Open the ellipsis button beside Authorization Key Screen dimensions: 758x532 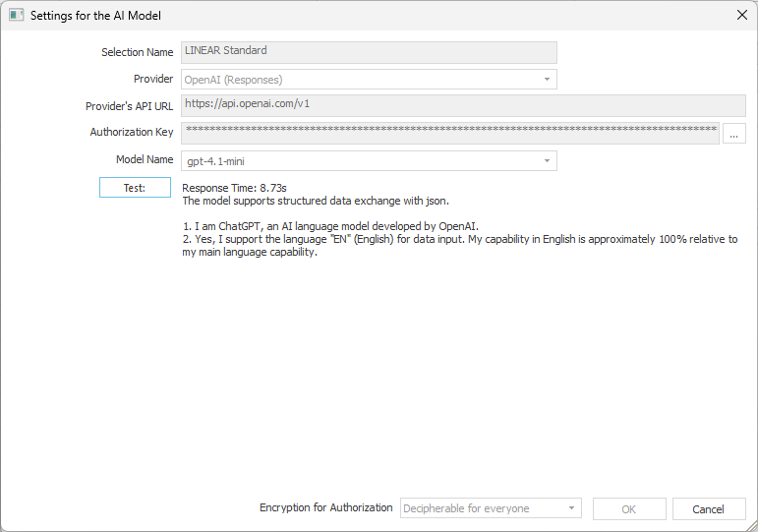(x=733, y=134)
